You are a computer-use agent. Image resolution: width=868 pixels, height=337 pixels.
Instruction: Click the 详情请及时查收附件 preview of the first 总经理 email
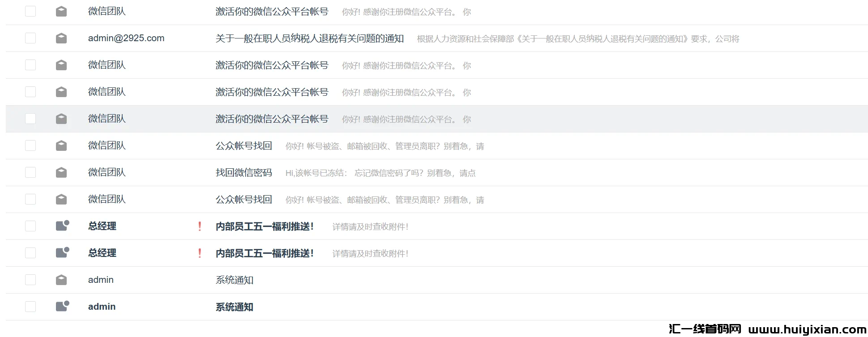[370, 227]
